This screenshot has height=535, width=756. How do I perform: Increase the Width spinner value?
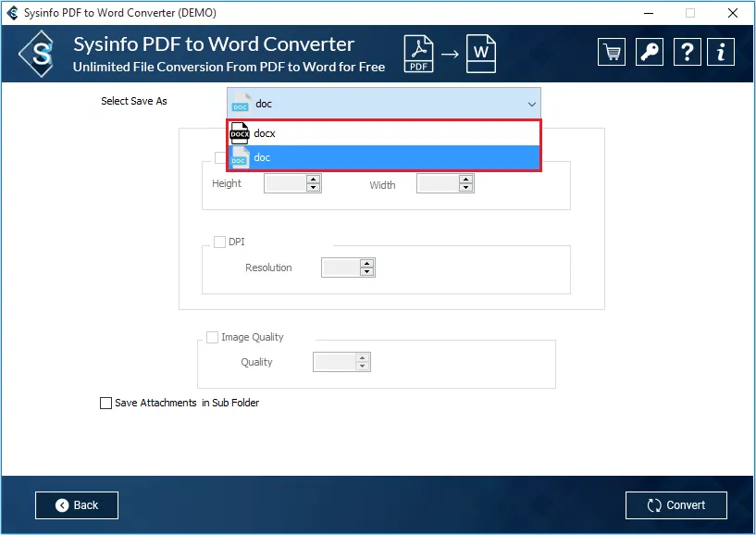click(466, 180)
